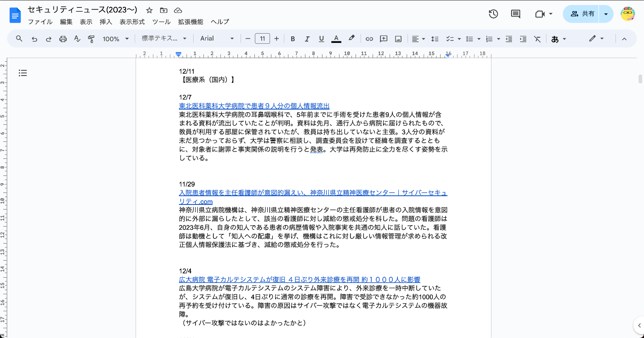Screen dimensions: 644x338
Task: Open the comments panel icon
Action: [516, 14]
